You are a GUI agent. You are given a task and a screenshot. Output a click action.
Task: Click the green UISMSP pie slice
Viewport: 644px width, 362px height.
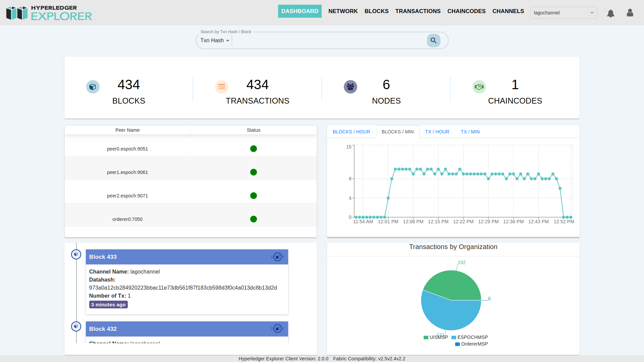click(x=454, y=283)
